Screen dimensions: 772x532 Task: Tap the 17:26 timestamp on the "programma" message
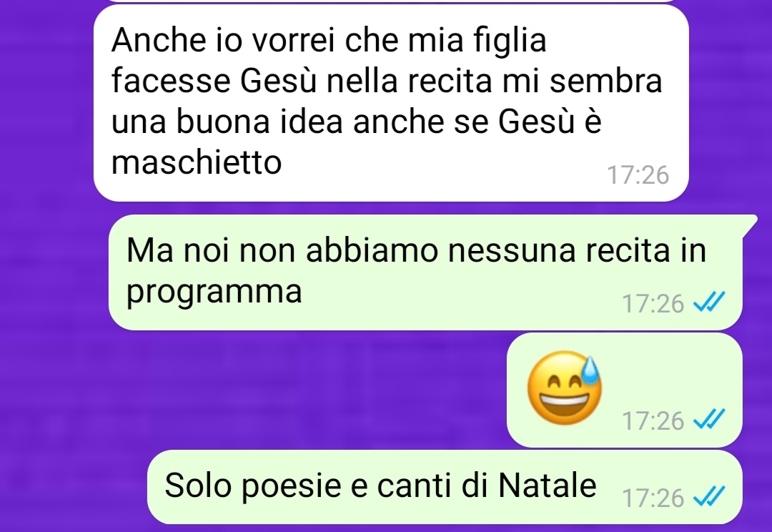[653, 303]
